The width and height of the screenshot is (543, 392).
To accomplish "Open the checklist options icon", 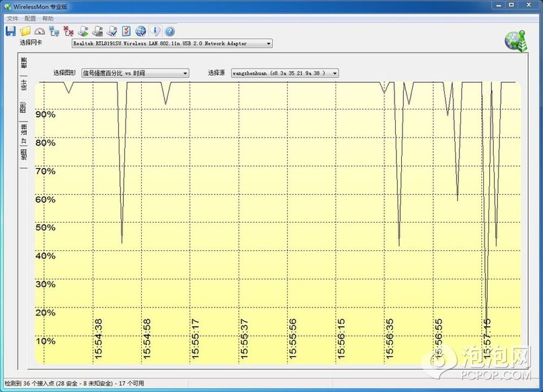I will click(x=126, y=31).
